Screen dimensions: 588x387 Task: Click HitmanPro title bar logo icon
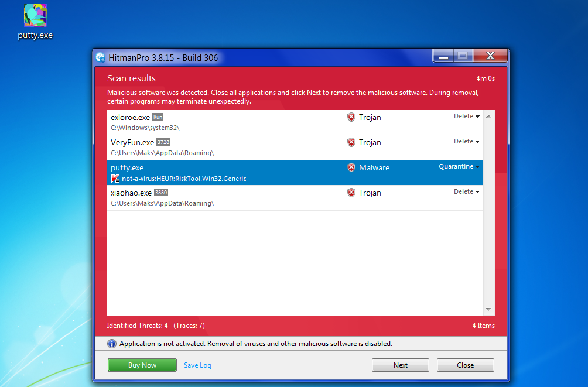coord(101,58)
